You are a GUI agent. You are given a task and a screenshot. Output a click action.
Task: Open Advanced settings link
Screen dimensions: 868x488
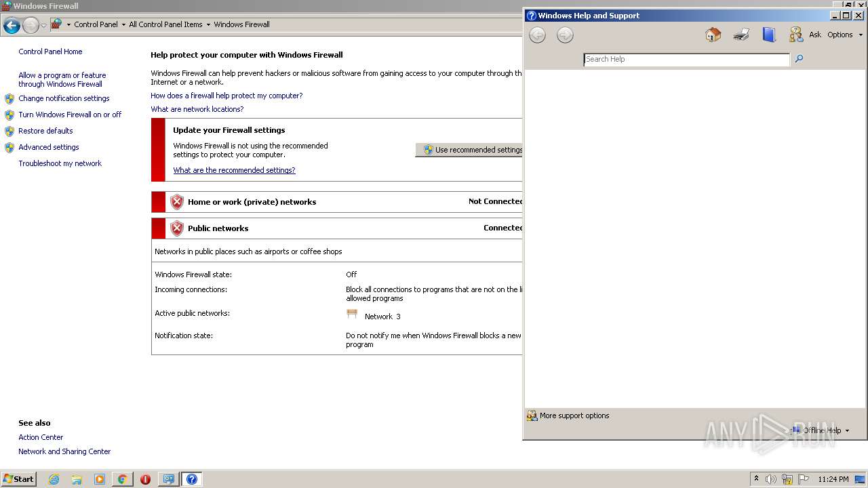click(x=49, y=147)
